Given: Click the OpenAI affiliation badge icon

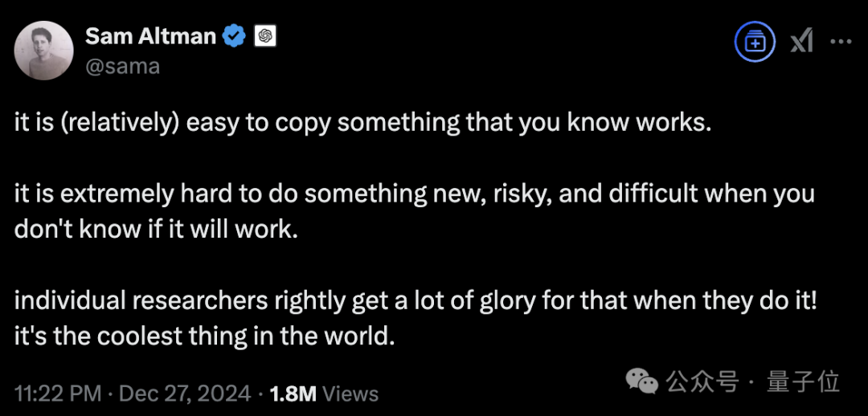Looking at the screenshot, I should [264, 36].
